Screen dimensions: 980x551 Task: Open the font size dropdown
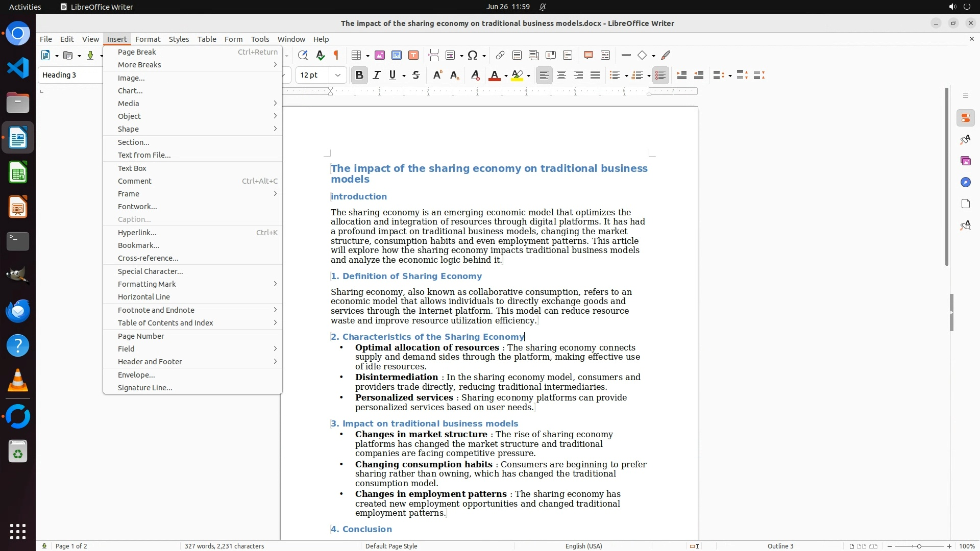[x=338, y=75]
